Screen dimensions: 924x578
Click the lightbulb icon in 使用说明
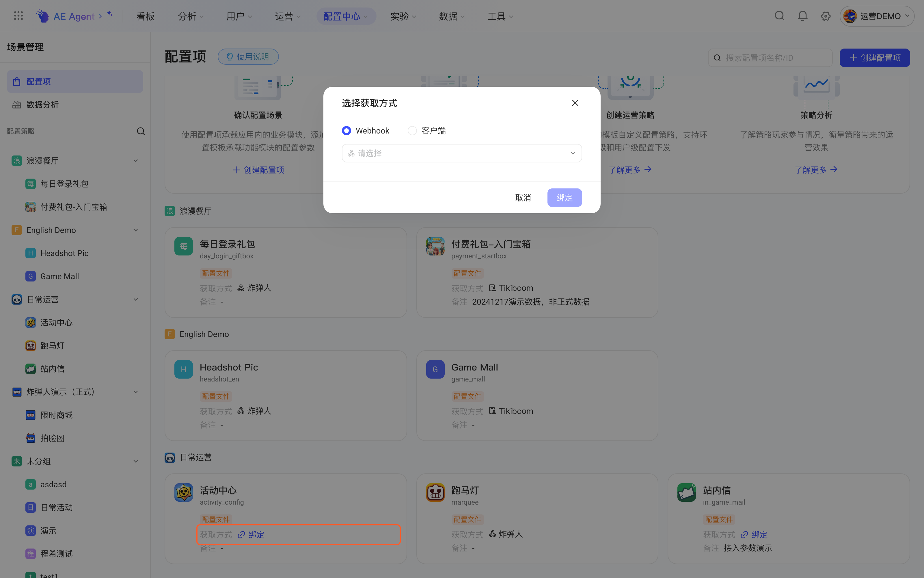(x=230, y=57)
